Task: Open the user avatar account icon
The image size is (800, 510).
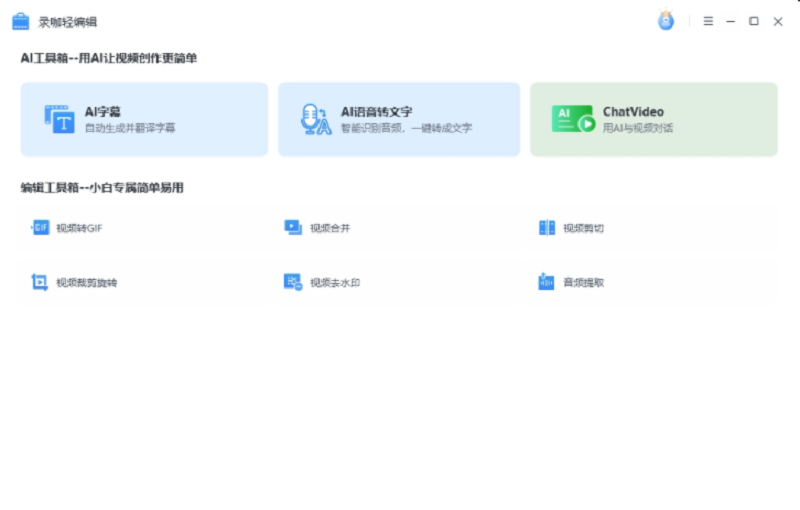Action: coord(666,21)
